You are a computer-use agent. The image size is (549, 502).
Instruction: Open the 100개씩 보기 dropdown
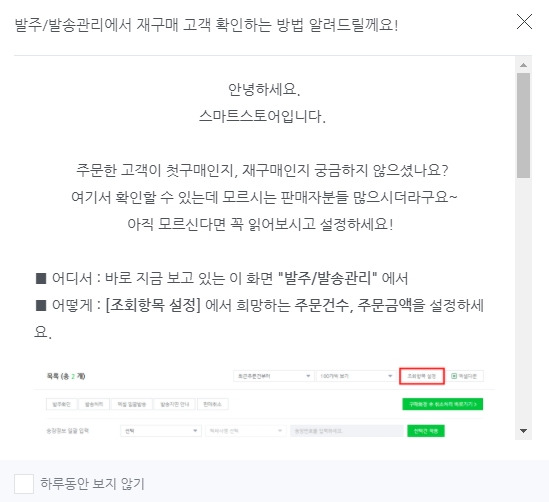(x=355, y=376)
